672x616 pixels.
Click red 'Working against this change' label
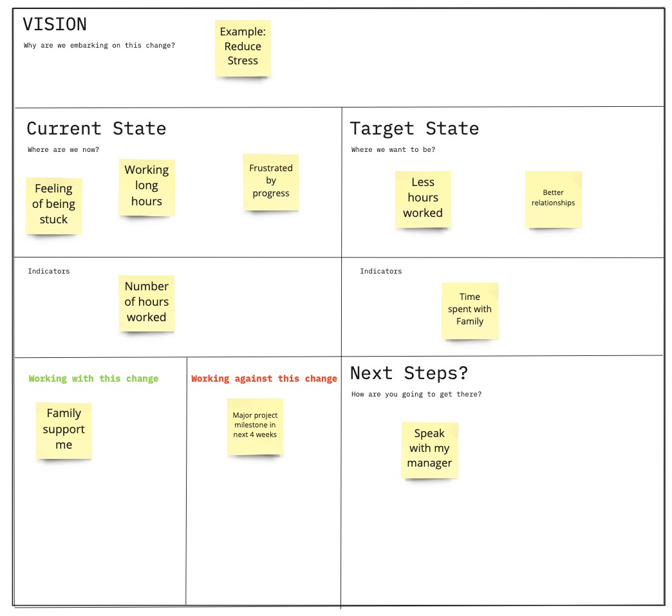click(x=264, y=378)
